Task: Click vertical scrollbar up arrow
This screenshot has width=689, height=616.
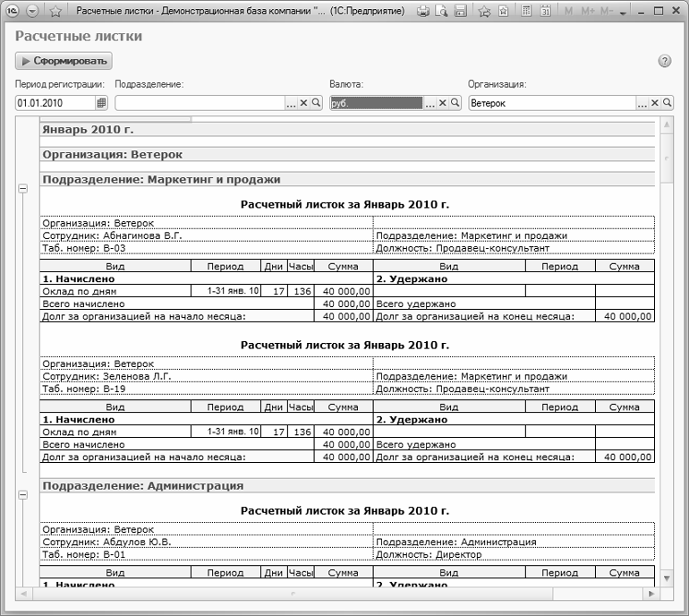Action: tap(667, 124)
